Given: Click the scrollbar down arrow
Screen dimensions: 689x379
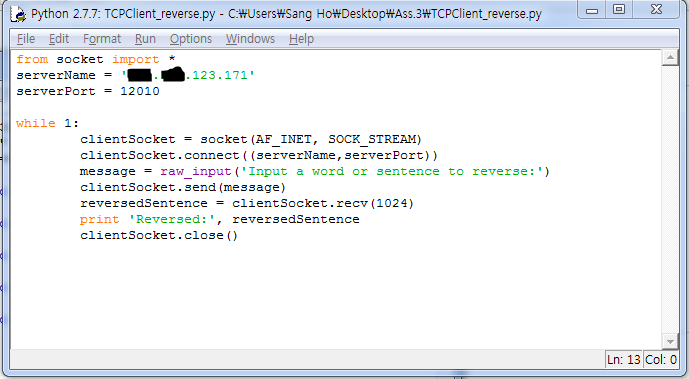Looking at the screenshot, I should 670,341.
